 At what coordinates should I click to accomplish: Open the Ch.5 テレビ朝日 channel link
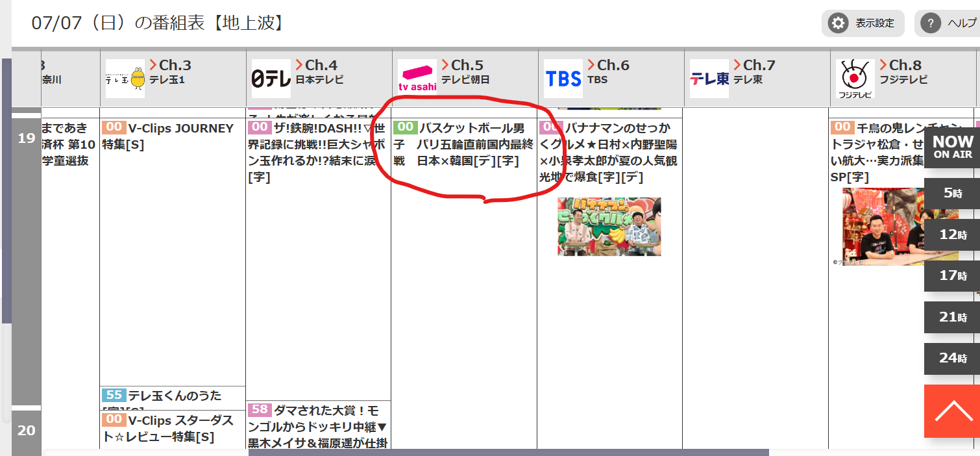[x=465, y=72]
